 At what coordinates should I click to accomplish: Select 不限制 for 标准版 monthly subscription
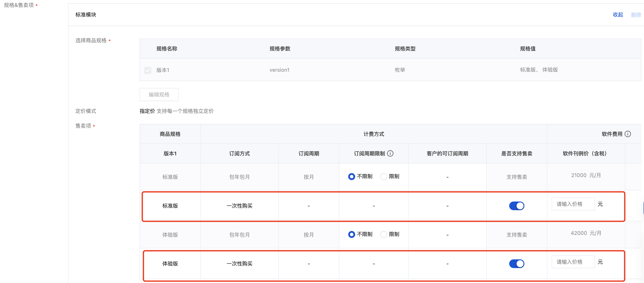point(351,177)
